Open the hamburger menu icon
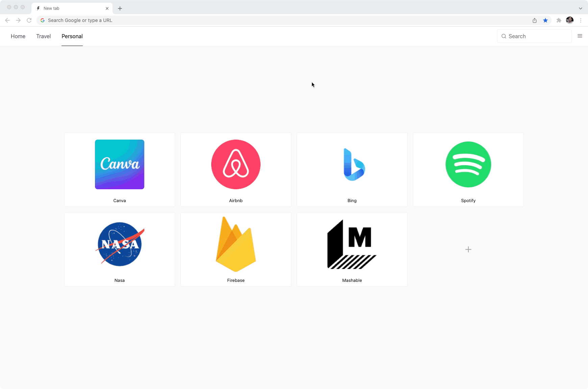Viewport: 588px width, 389px height. click(x=580, y=36)
